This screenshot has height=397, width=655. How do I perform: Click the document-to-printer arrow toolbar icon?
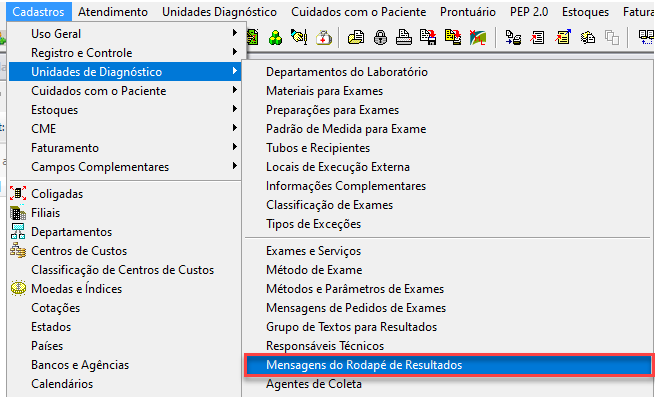coord(513,38)
